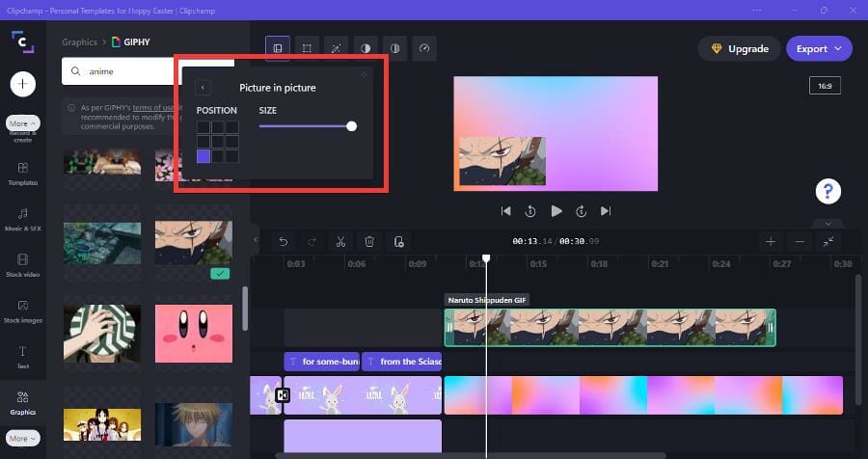This screenshot has width=868, height=459.
Task: Open the window title bar ellipsis menu
Action: pyautogui.click(x=757, y=10)
